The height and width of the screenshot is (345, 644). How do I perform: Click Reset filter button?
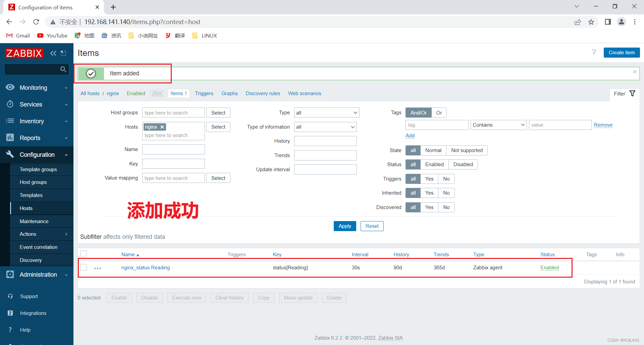point(372,226)
